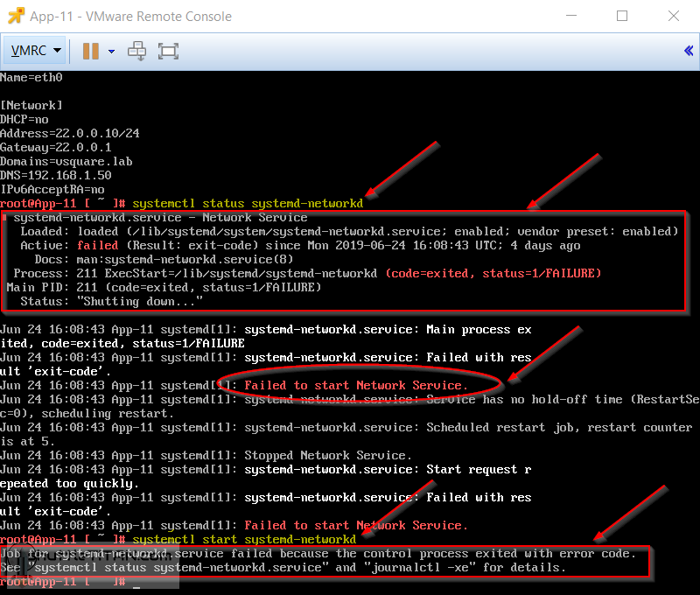
Task: Click the window minimize button
Action: [x=570, y=16]
